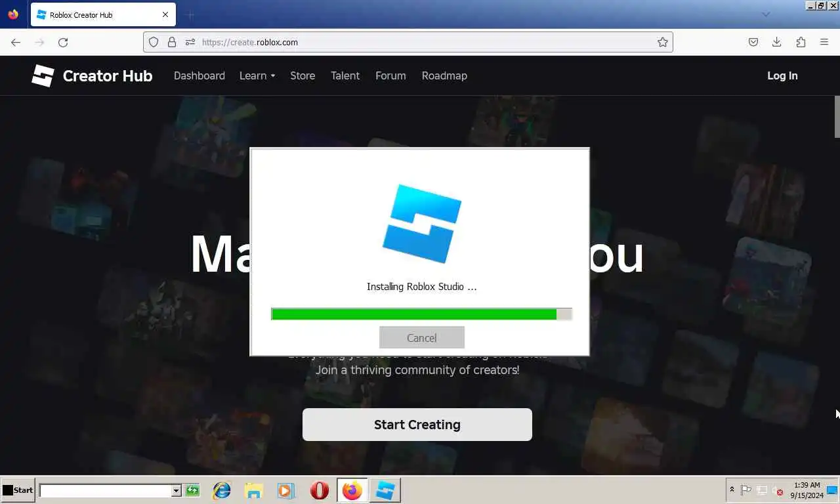Click the Firefox View icon
This screenshot has width=840, height=504.
click(x=13, y=14)
